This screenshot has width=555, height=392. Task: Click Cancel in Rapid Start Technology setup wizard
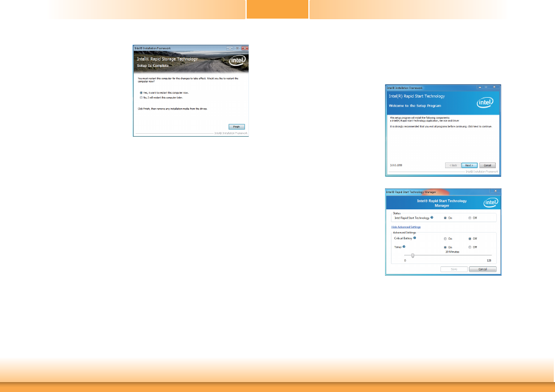[488, 165]
